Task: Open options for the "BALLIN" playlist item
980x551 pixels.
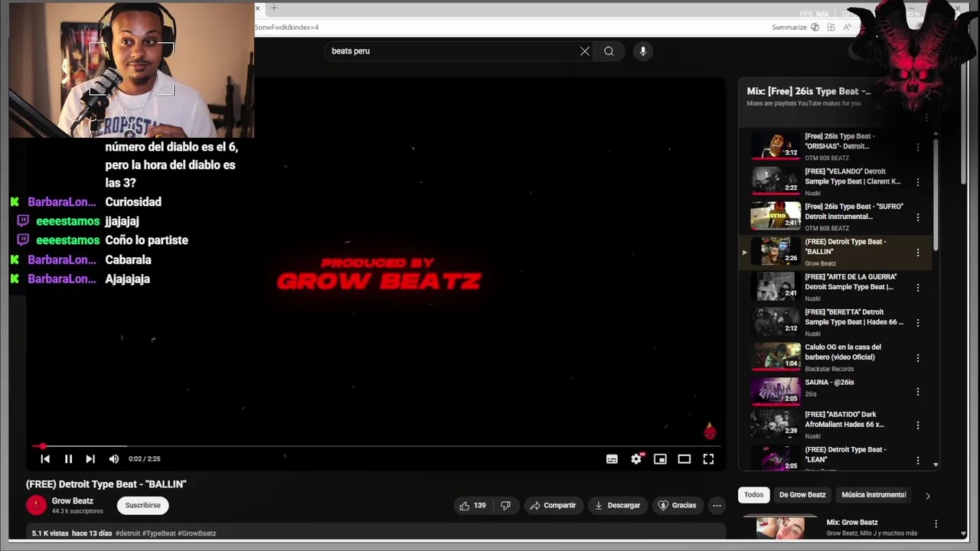Action: click(x=918, y=253)
